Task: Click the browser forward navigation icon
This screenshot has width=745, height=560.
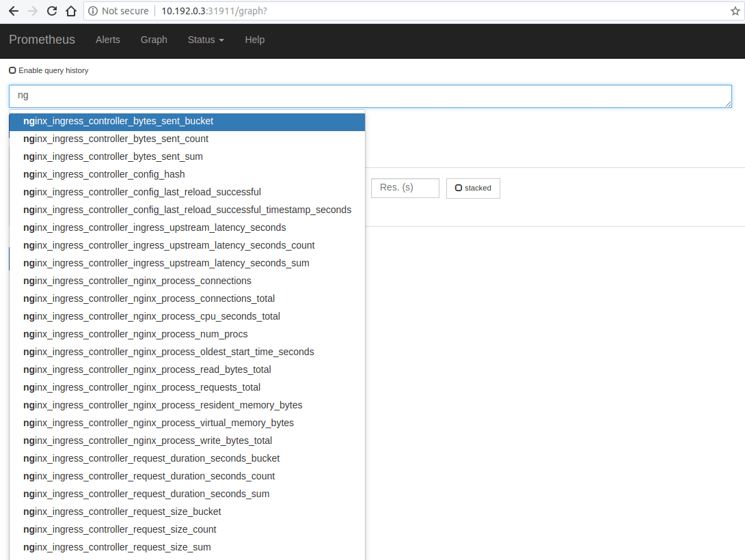Action: (x=32, y=11)
